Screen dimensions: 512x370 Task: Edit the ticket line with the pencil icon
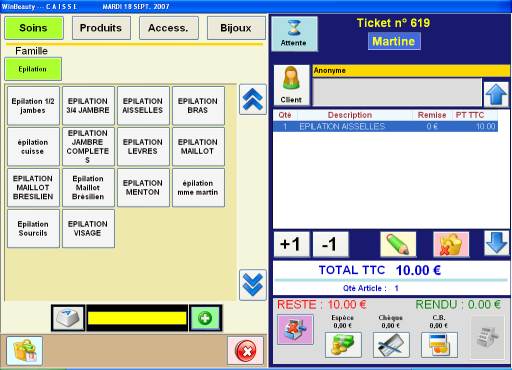[398, 245]
